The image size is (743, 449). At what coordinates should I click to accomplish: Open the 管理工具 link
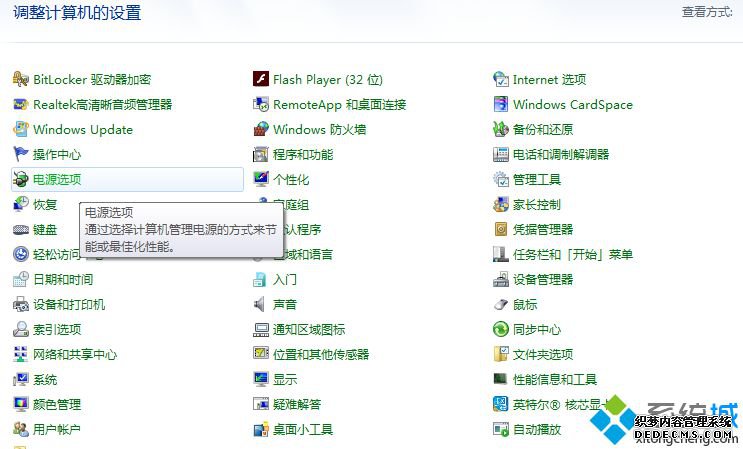(x=537, y=180)
